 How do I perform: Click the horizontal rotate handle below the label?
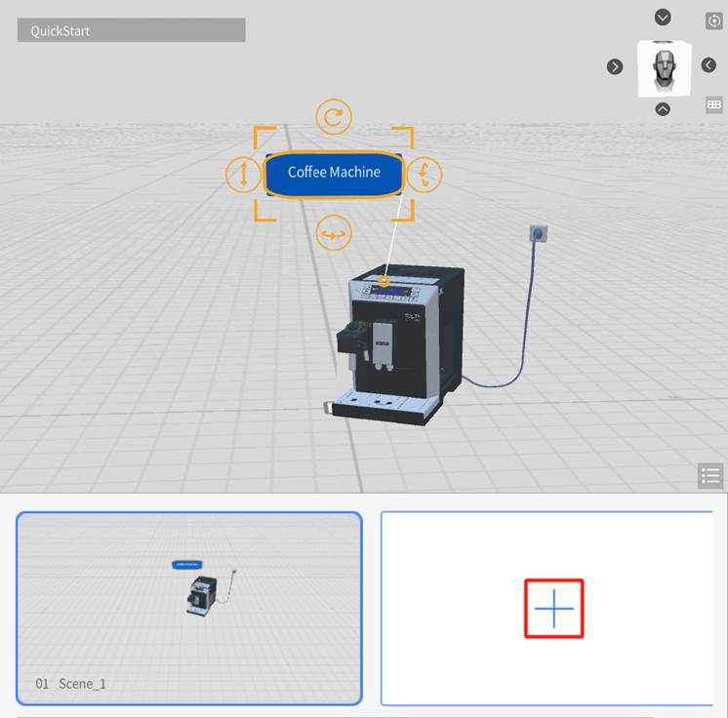334,233
